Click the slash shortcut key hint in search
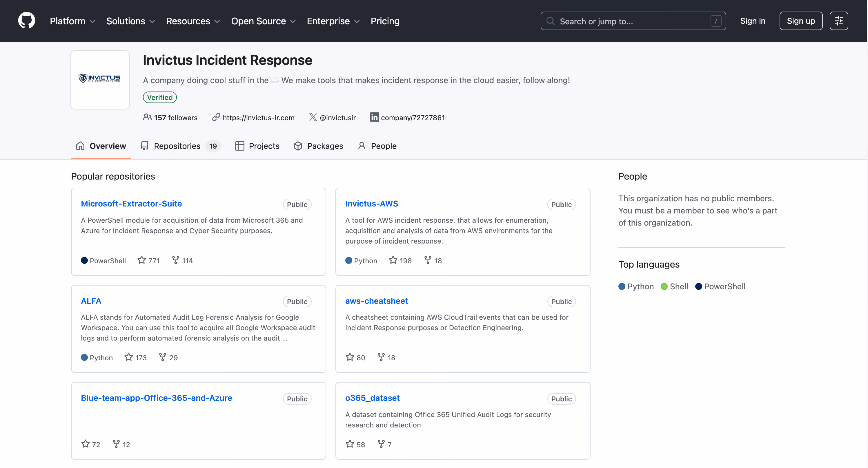The image size is (868, 468). tap(716, 21)
